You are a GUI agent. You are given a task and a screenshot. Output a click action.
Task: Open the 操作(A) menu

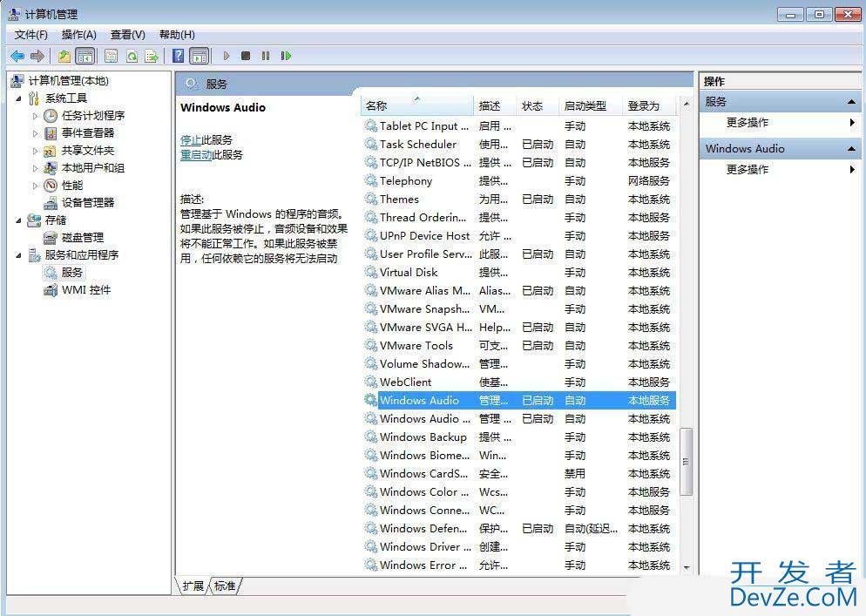click(78, 35)
